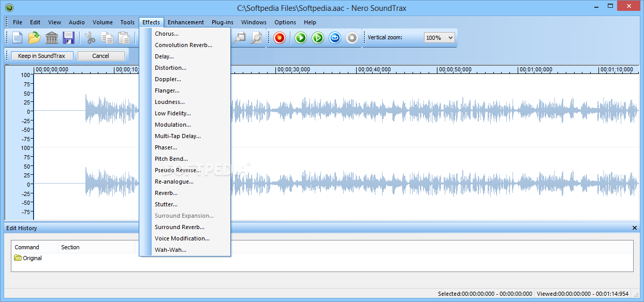Click the Cut scissors icon

91,38
